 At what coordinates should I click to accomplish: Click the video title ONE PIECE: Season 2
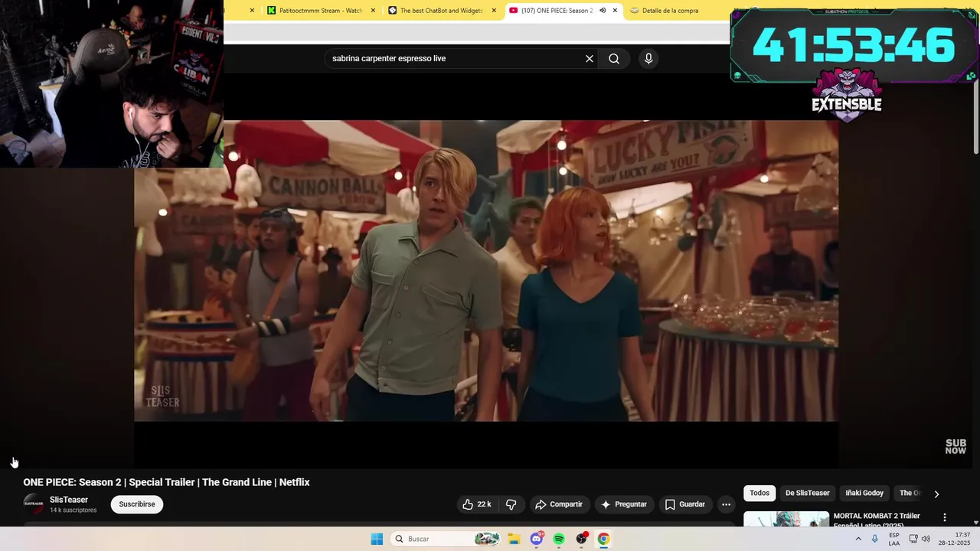coord(166,482)
